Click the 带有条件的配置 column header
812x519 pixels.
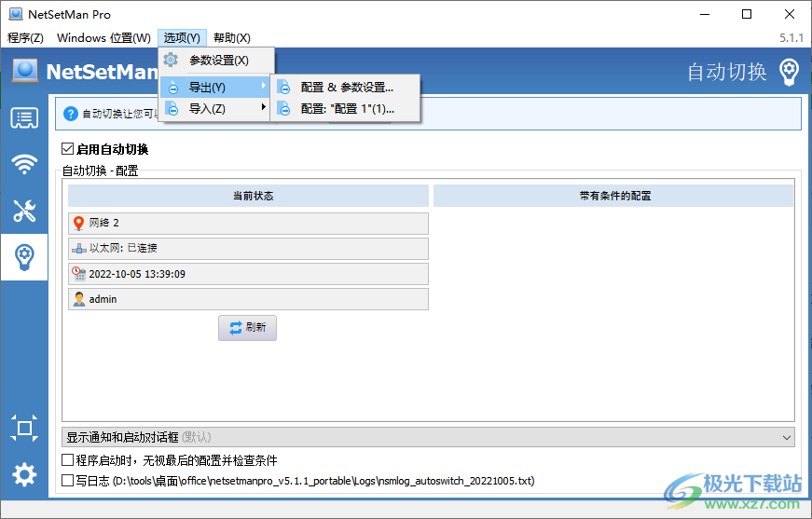point(613,196)
